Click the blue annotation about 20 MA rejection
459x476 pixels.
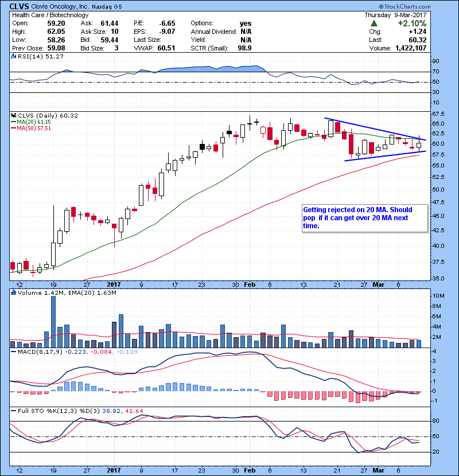pyautogui.click(x=364, y=218)
